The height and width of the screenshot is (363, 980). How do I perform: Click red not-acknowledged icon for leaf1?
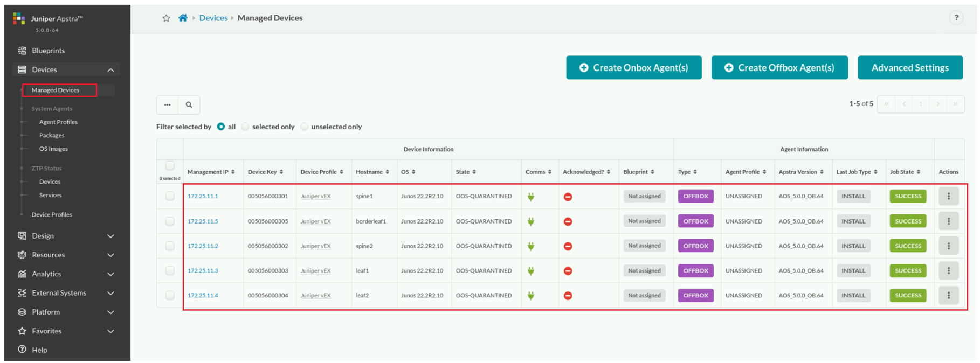568,271
